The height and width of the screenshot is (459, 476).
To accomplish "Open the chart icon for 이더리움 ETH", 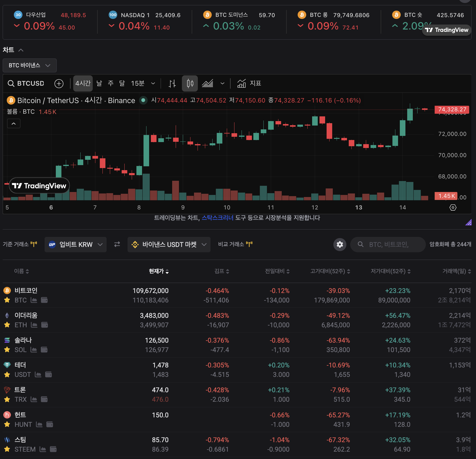I will (34, 325).
